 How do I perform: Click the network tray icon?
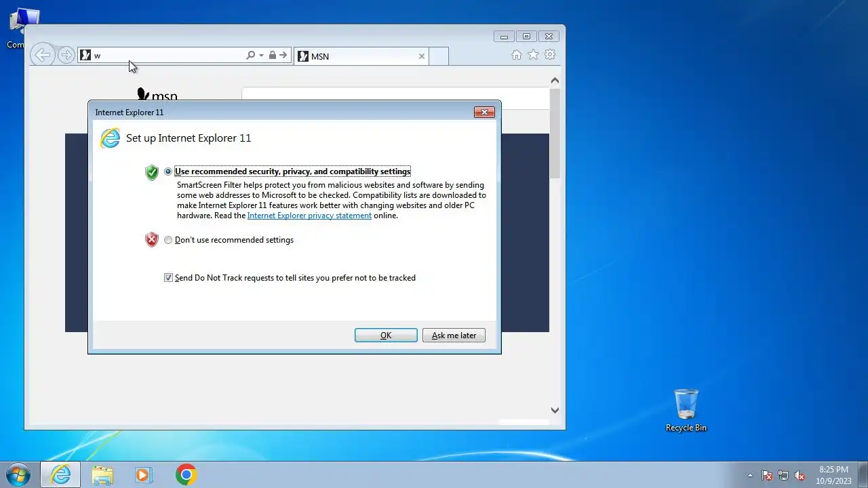(783, 475)
